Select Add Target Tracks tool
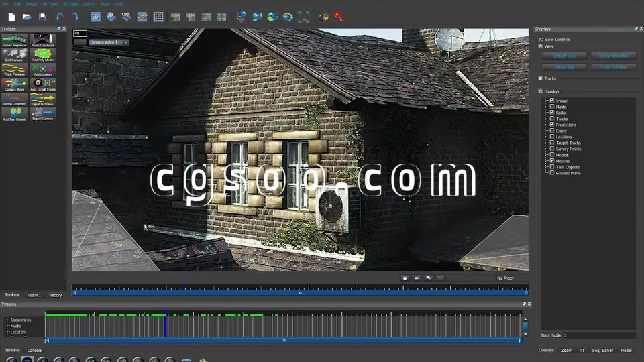 click(43, 84)
